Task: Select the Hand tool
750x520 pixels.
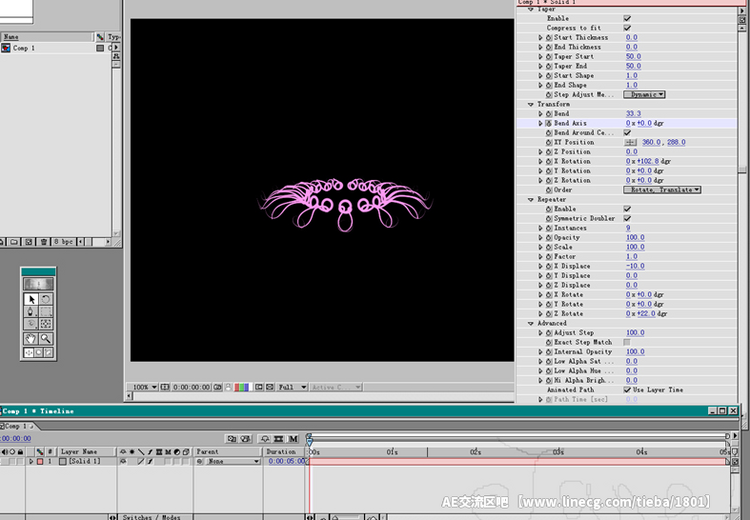Action: click(32, 339)
